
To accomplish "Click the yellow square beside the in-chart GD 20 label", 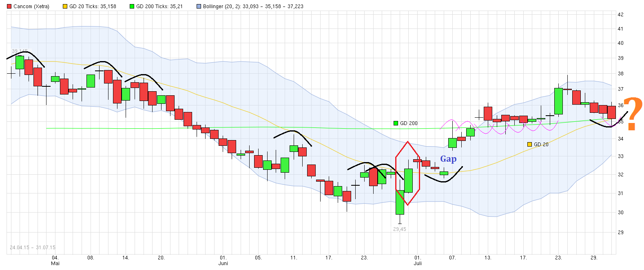I will [529, 144].
